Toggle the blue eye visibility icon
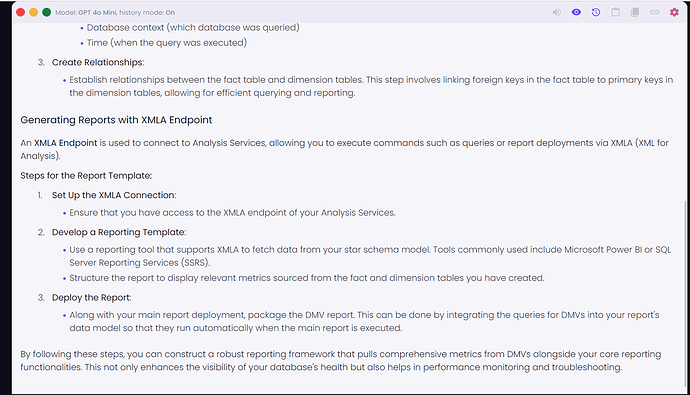Screen dimensions: 690x395 coord(576,12)
